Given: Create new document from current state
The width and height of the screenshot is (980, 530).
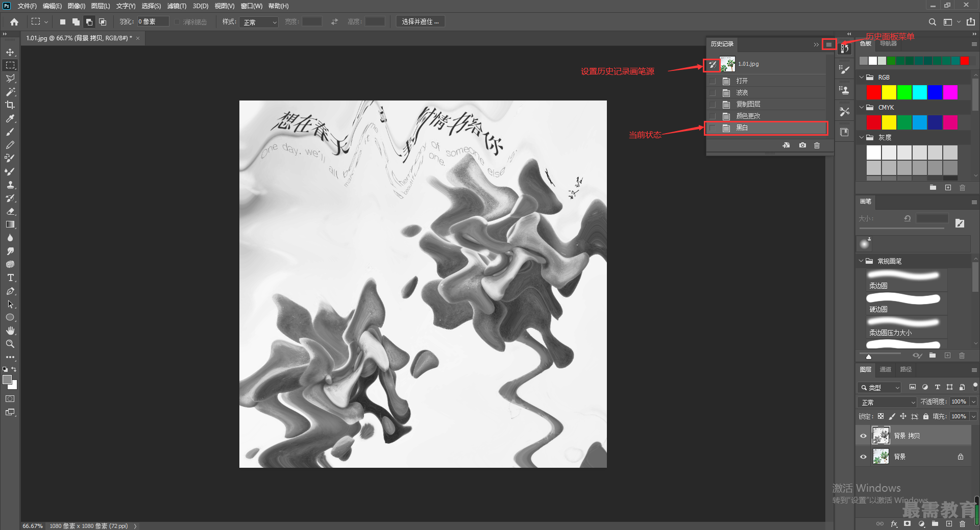Looking at the screenshot, I should [786, 145].
